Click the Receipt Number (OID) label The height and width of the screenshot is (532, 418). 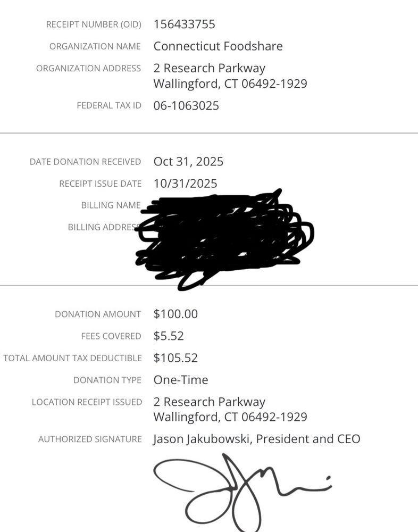tap(94, 24)
